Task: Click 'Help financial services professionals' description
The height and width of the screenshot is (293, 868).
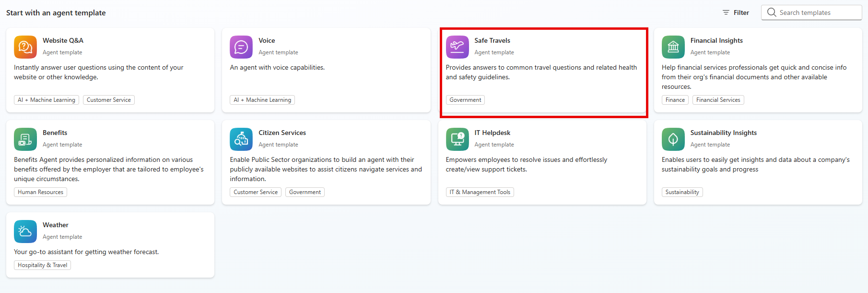Action: pos(754,77)
